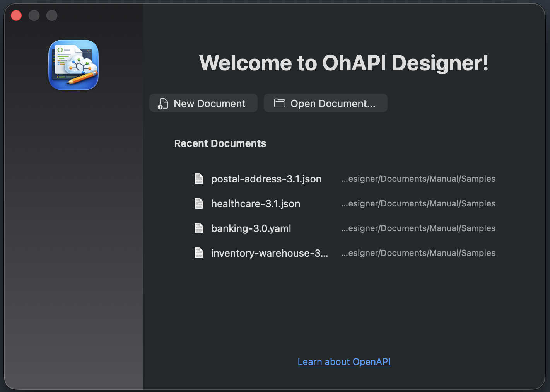Click the folder path next to postal-address-3.1.json
Image resolution: width=550 pixels, height=392 pixels.
click(x=418, y=179)
